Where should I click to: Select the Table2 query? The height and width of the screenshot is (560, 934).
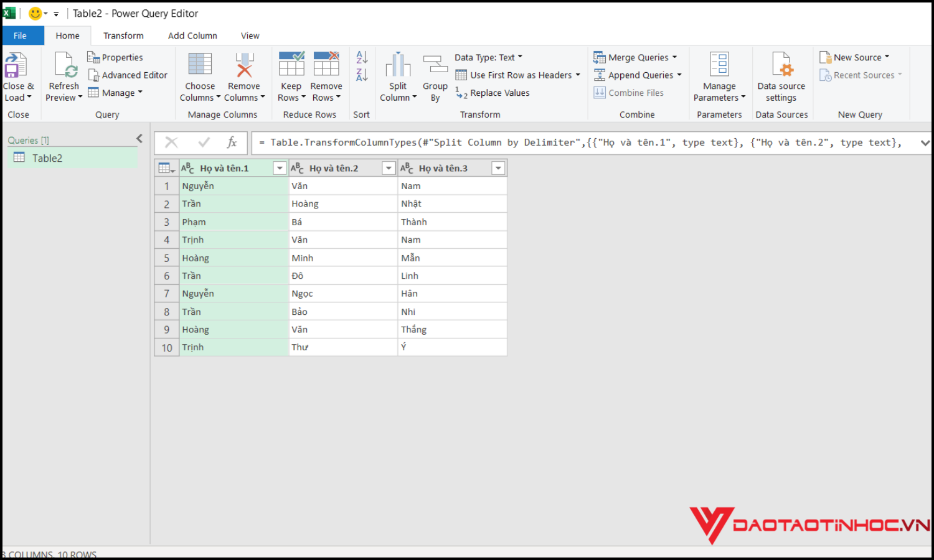point(47,158)
